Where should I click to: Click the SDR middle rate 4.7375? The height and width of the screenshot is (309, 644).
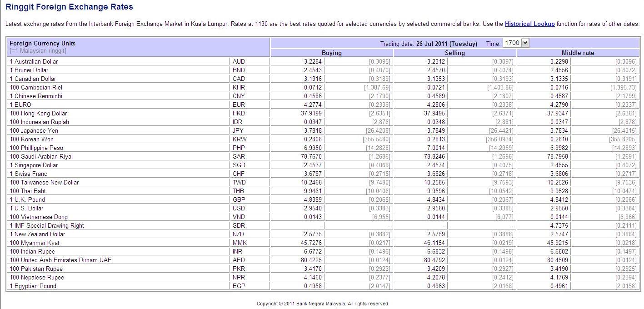(x=559, y=225)
